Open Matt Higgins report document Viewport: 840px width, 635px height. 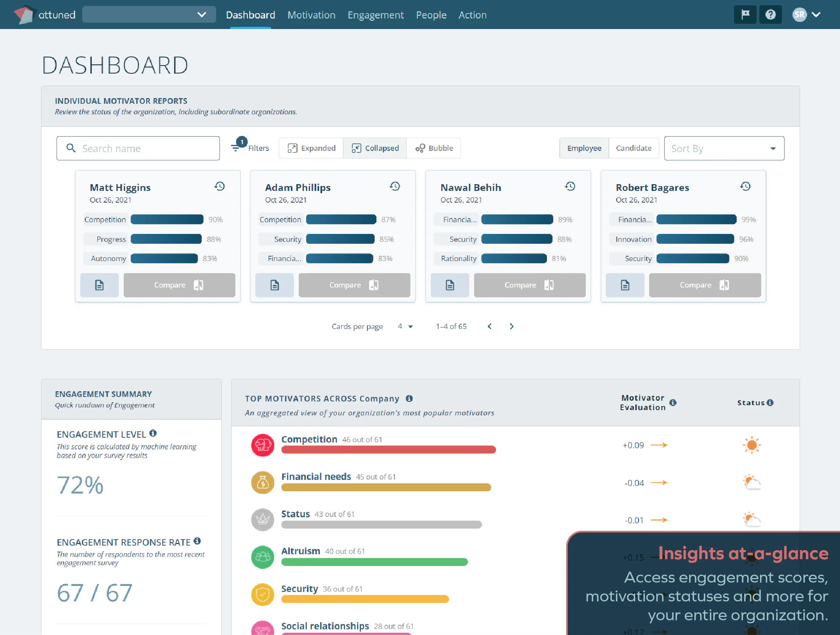click(100, 285)
